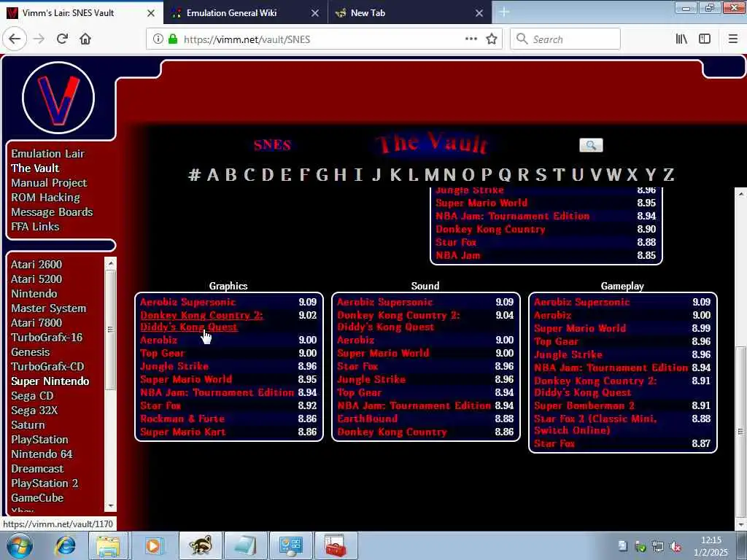
Task: Close the Emulation General Wiki tab
Action: [315, 13]
